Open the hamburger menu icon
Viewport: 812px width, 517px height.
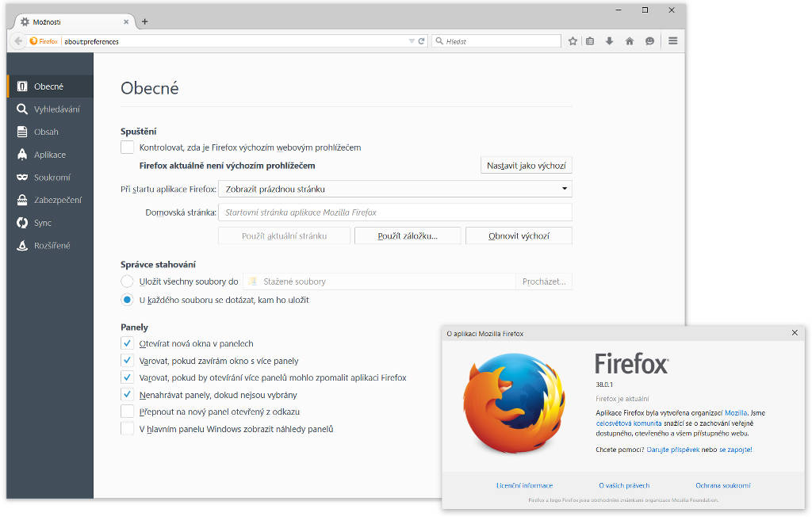[x=672, y=41]
